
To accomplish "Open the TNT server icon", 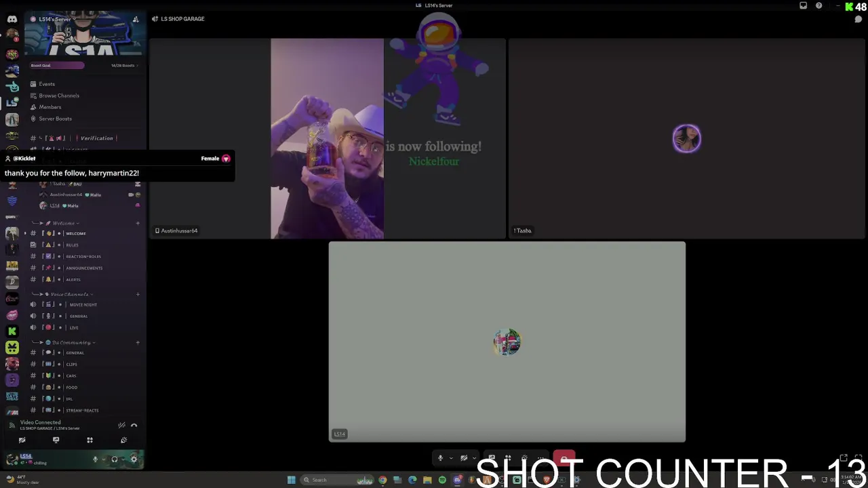I will pyautogui.click(x=12, y=55).
